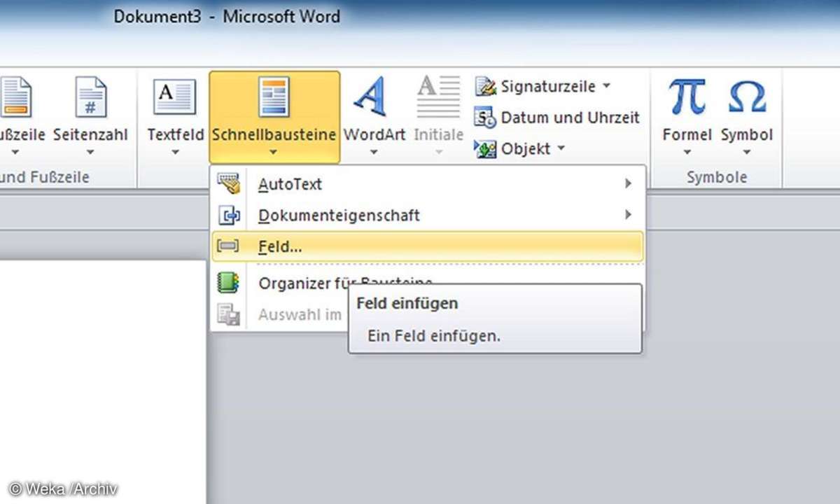Click the Datum und Uhrzeit icon
This screenshot has width=840, height=504.
click(x=485, y=118)
